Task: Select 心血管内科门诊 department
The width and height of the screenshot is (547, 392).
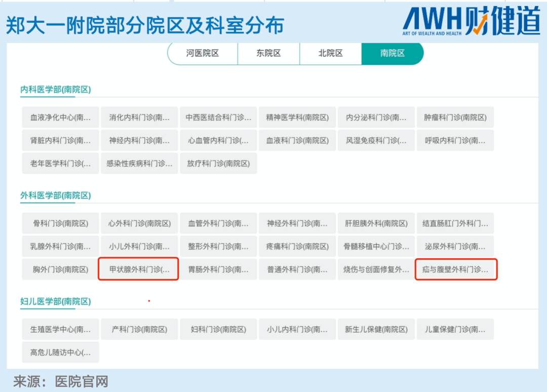Action: click(x=218, y=141)
